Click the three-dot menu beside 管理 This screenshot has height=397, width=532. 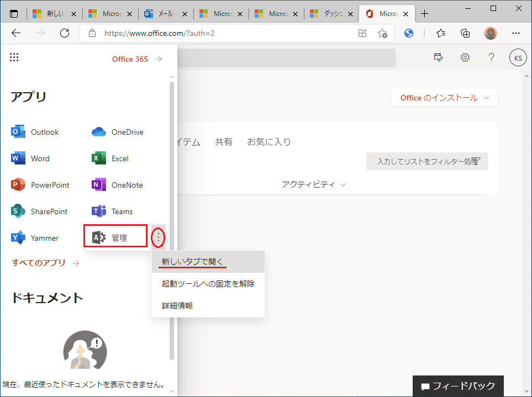[x=159, y=237]
